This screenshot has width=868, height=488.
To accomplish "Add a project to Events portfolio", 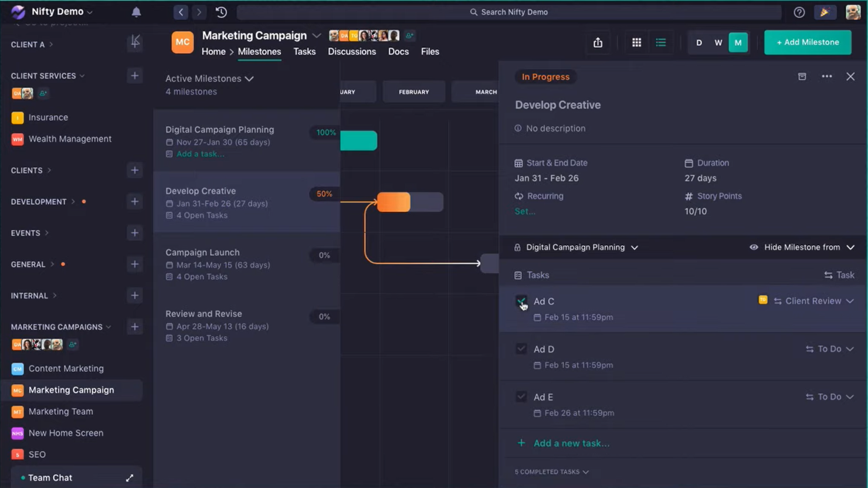I will point(134,233).
